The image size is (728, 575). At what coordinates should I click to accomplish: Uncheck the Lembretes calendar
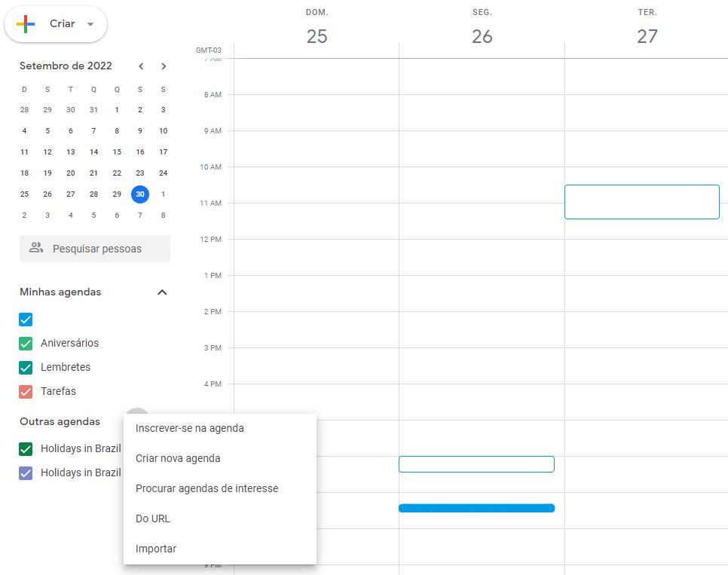[x=26, y=368]
